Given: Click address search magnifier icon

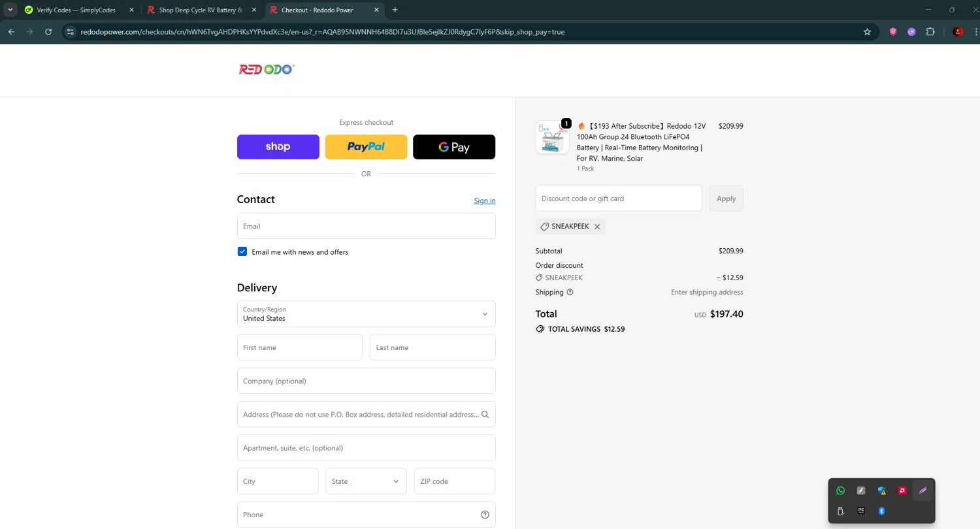Looking at the screenshot, I should (485, 415).
